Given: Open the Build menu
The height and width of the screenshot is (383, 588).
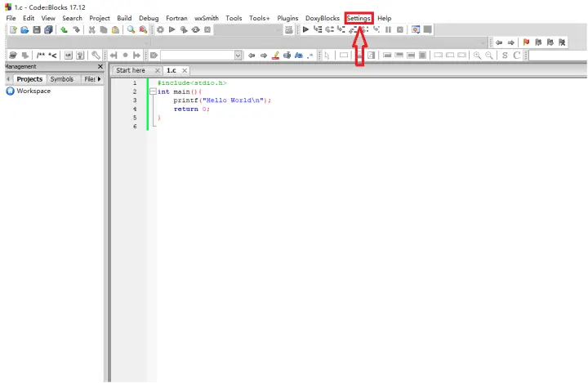Looking at the screenshot, I should (x=124, y=18).
